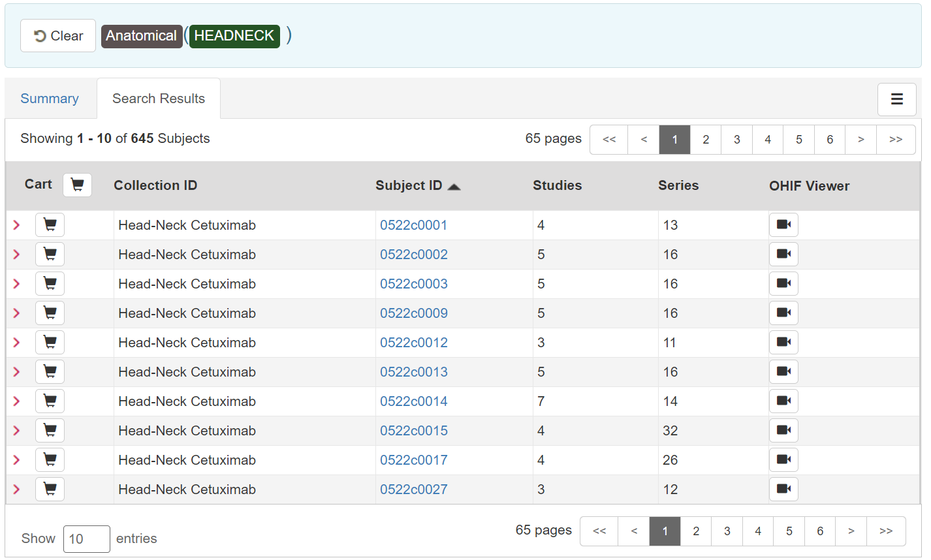Expand row for subject 0522c0002
931x560 pixels.
pyautogui.click(x=17, y=255)
